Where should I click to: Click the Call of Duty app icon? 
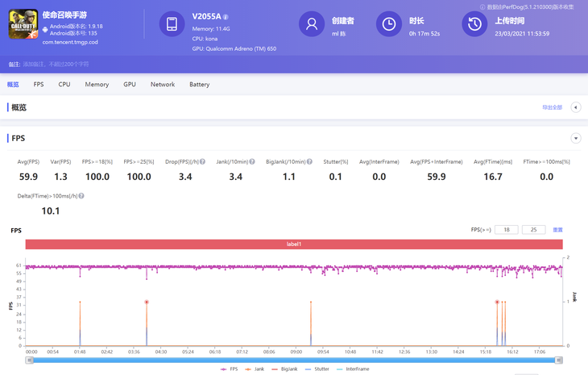coord(23,26)
